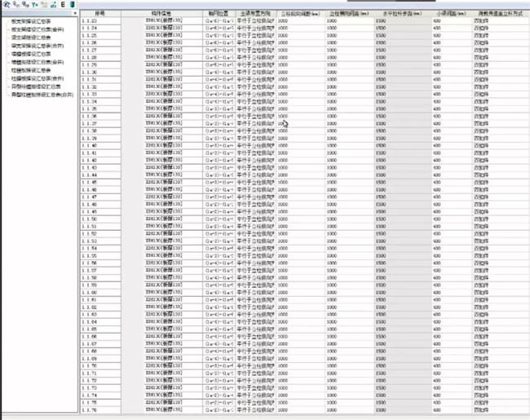Select the serial number cell 1.1.76
The height and width of the screenshot is (420, 530).
point(100,410)
